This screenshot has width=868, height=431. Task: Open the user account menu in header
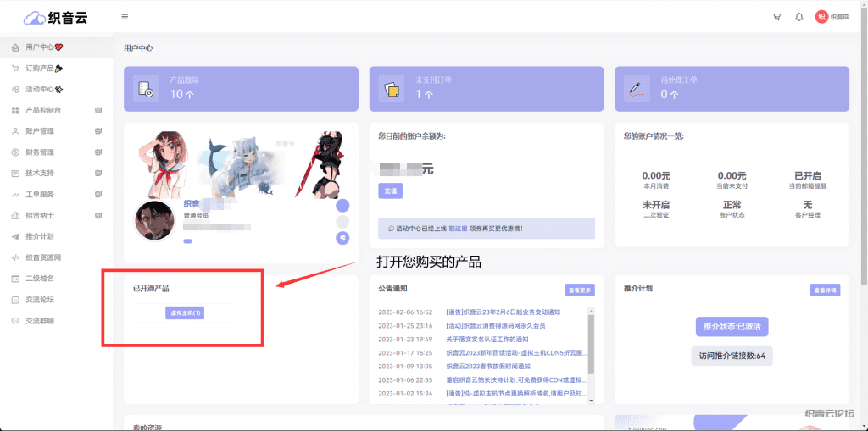832,17
